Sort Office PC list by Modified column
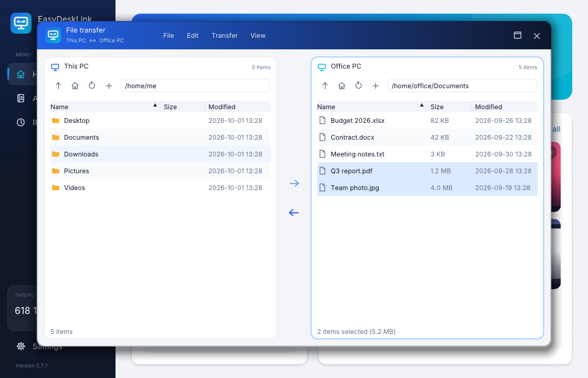The width and height of the screenshot is (588, 378). pyautogui.click(x=505, y=107)
